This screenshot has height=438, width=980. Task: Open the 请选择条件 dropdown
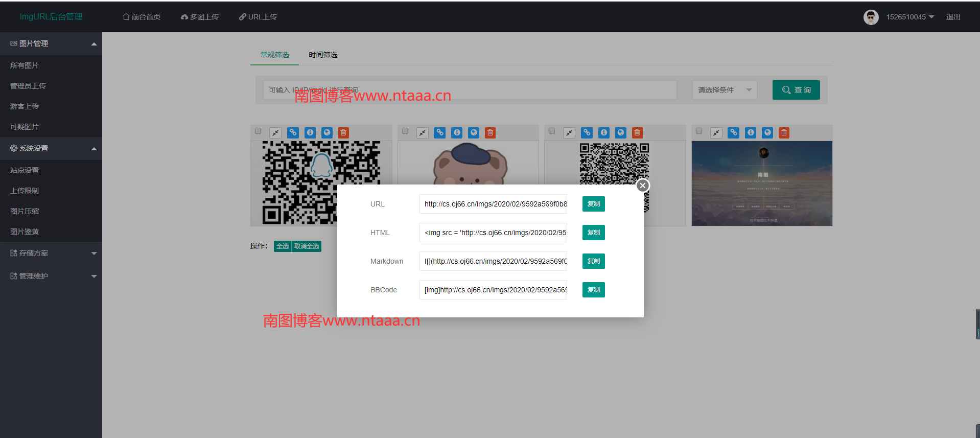pos(724,90)
